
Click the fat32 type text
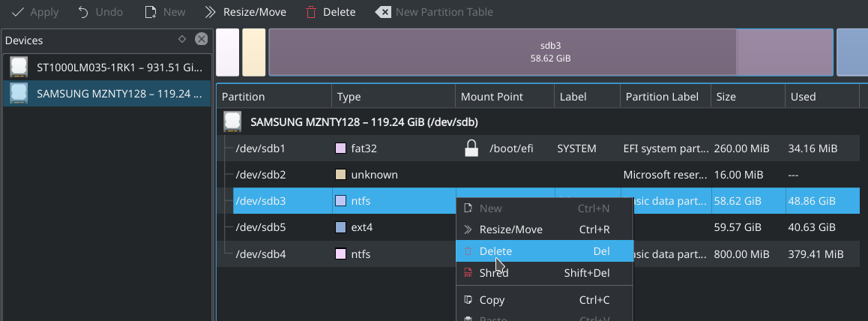coord(365,148)
